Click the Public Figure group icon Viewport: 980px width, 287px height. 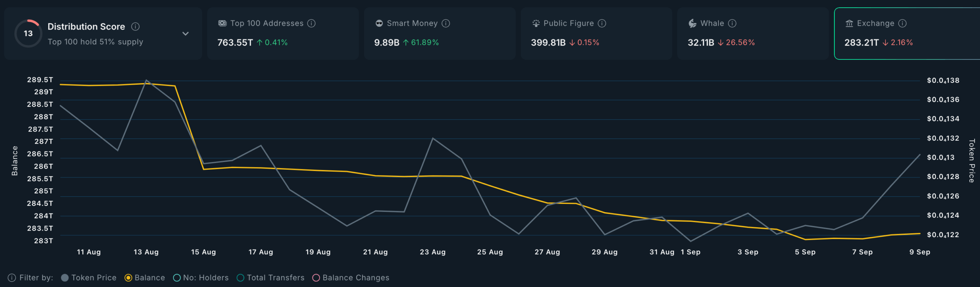pyautogui.click(x=536, y=23)
